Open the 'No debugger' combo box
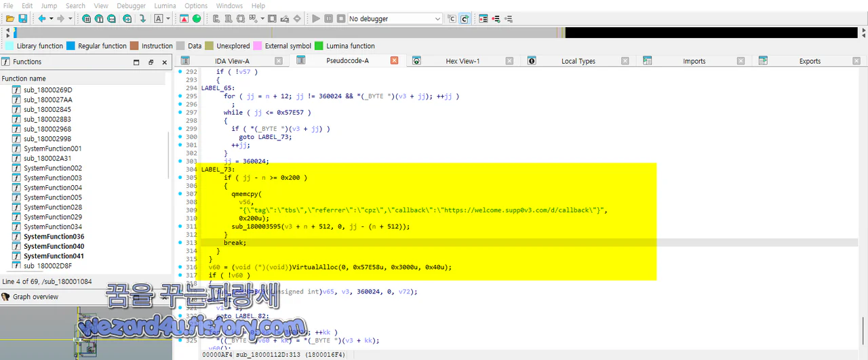This screenshot has width=868, height=360. [x=395, y=19]
